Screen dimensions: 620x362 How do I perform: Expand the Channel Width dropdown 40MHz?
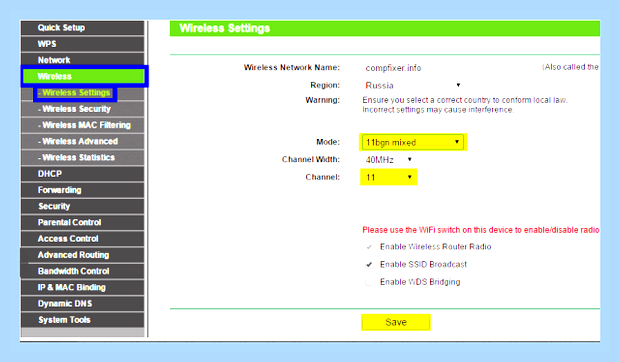[388, 160]
